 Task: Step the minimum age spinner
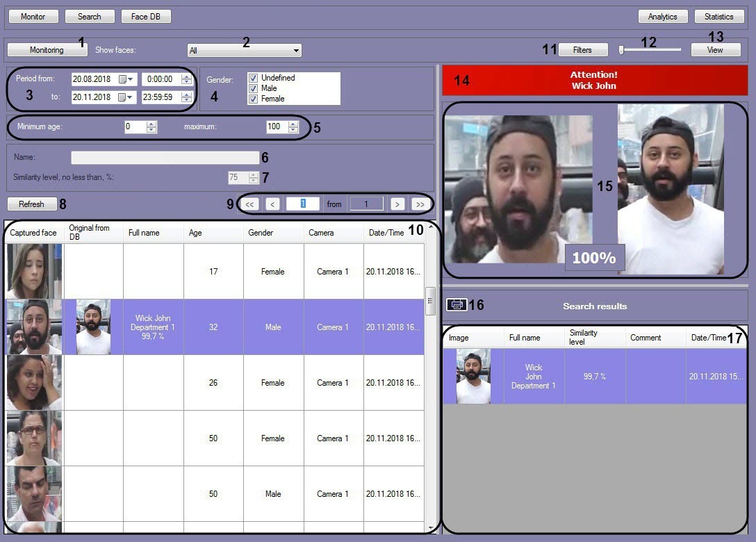[x=151, y=127]
